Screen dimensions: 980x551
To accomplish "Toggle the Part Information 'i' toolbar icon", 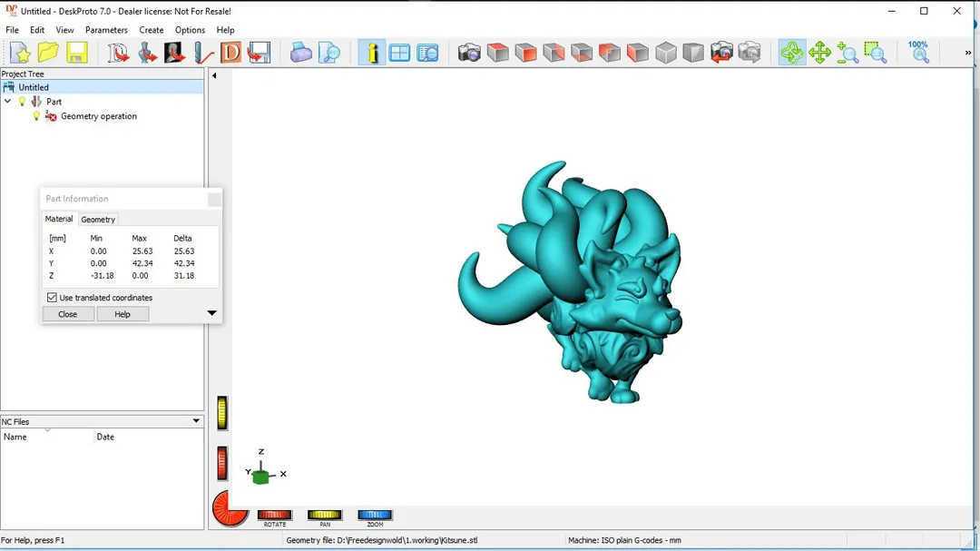I will 371,53.
